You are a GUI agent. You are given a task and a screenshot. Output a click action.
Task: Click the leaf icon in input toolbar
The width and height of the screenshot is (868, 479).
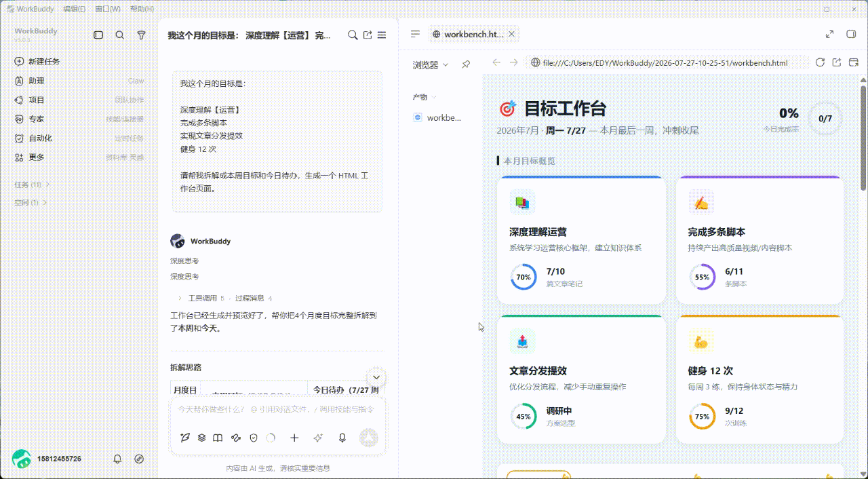(x=185, y=438)
